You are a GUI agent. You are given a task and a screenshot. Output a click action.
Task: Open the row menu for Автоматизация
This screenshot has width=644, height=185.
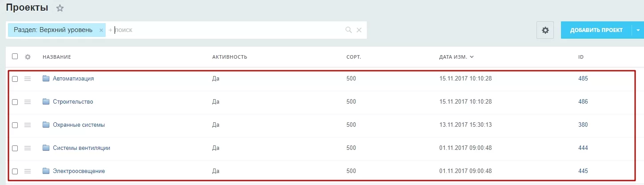click(28, 79)
